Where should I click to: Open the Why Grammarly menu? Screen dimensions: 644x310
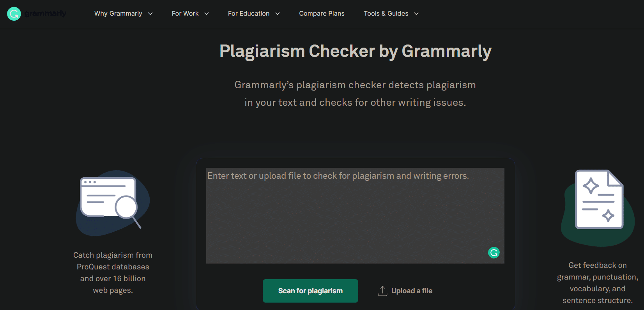pos(118,14)
